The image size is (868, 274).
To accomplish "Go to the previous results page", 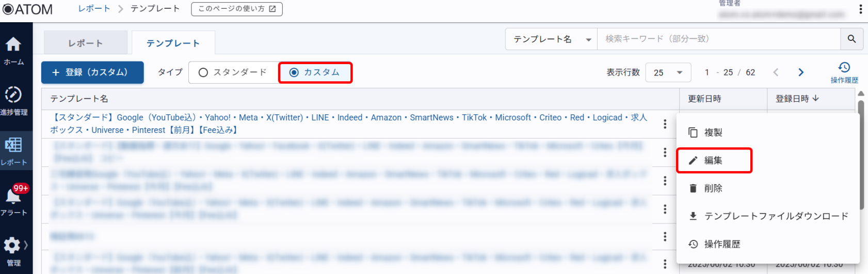I will click(x=776, y=72).
